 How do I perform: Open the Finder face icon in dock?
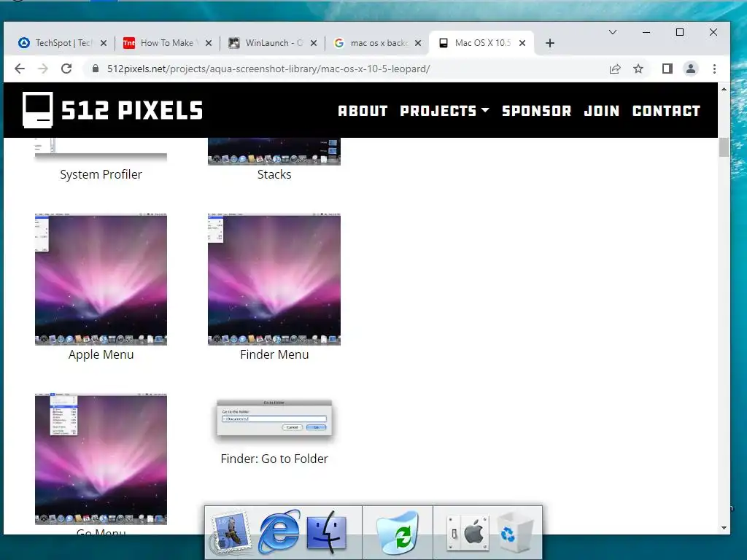327,532
